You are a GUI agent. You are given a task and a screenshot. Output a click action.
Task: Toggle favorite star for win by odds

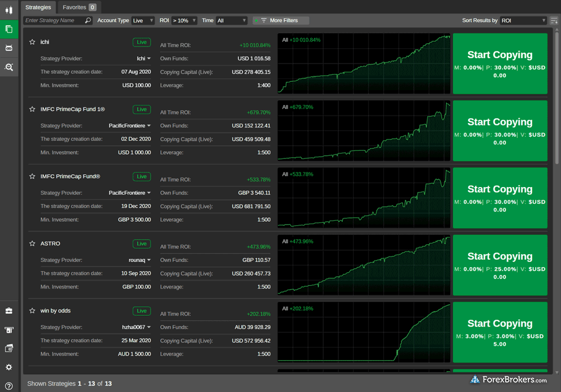pos(32,311)
